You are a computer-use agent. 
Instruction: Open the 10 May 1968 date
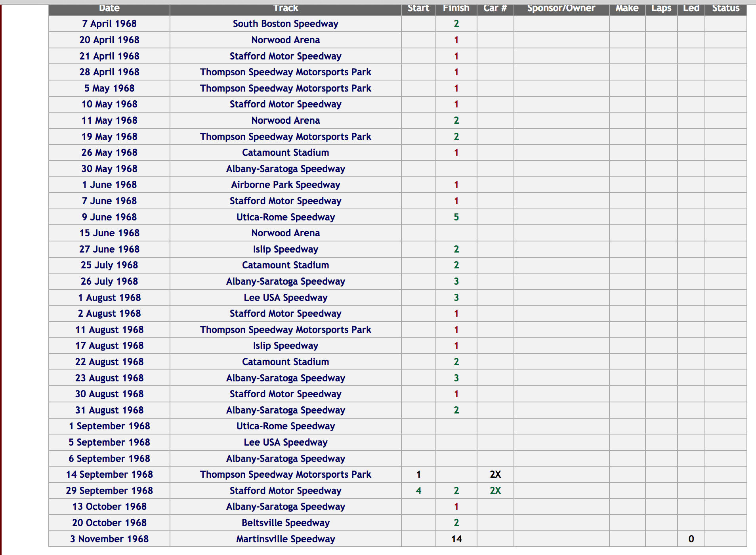[109, 104]
